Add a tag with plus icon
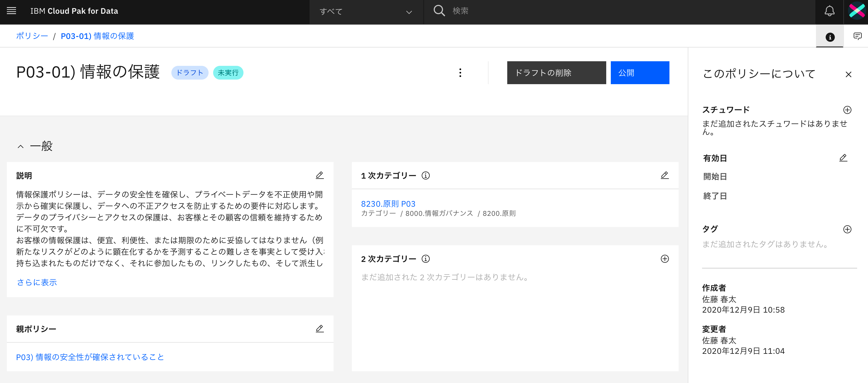868x383 pixels. point(847,230)
